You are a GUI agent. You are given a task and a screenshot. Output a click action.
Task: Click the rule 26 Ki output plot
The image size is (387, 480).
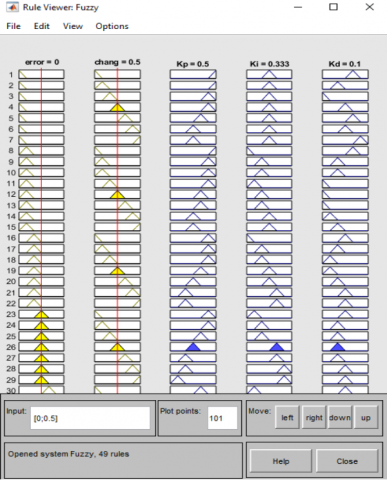point(269,347)
